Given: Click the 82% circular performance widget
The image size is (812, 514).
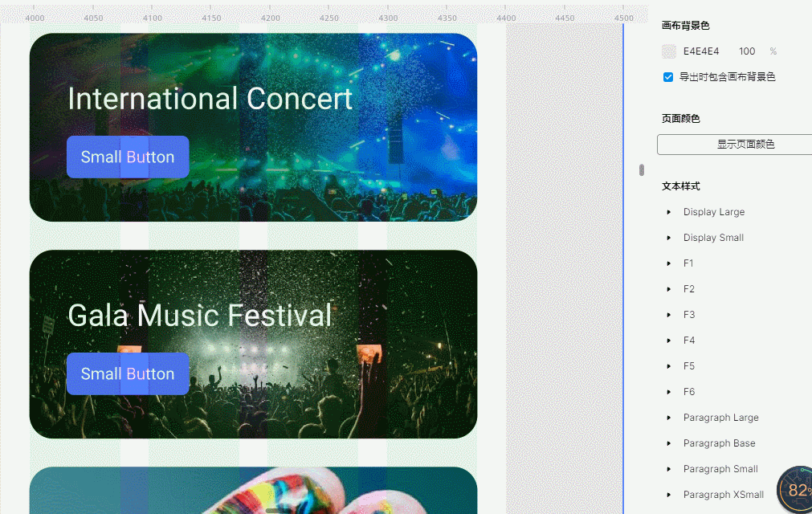Looking at the screenshot, I should [797, 489].
